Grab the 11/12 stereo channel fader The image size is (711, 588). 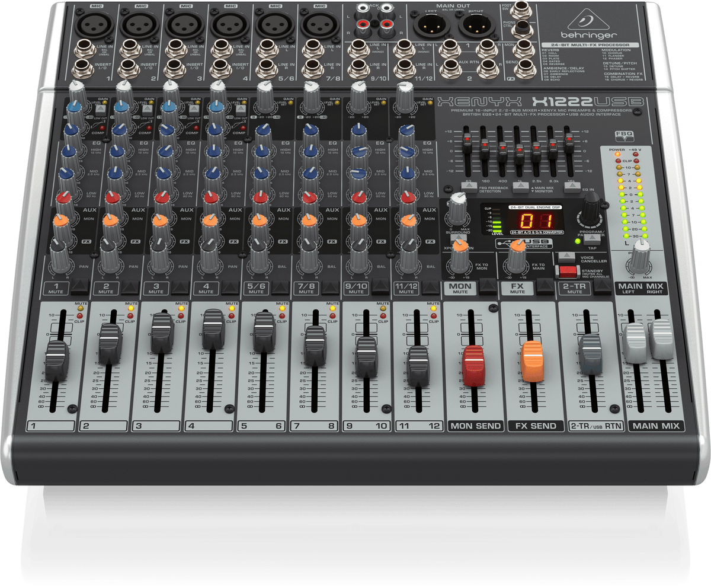tap(418, 365)
